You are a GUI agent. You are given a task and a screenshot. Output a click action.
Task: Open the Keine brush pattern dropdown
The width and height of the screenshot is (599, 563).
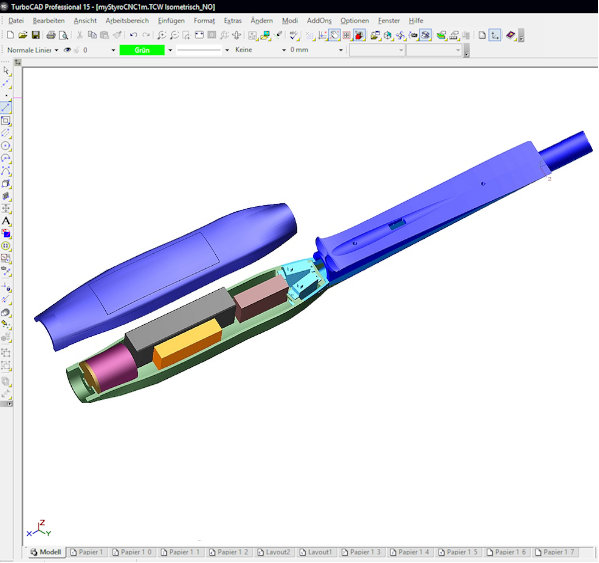(x=284, y=50)
